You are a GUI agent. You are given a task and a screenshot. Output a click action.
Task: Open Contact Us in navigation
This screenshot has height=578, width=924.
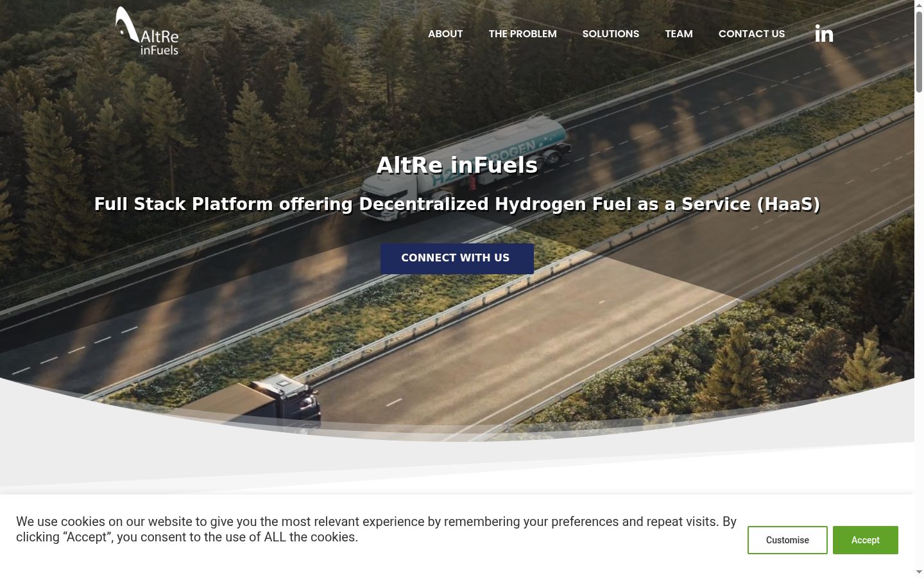point(751,34)
